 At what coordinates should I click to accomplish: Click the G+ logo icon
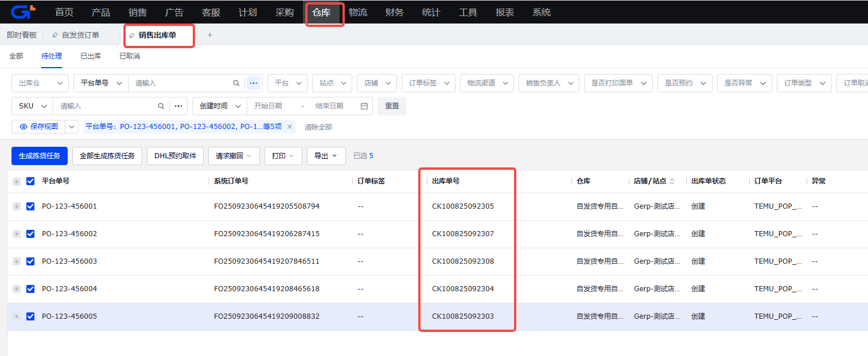point(24,11)
